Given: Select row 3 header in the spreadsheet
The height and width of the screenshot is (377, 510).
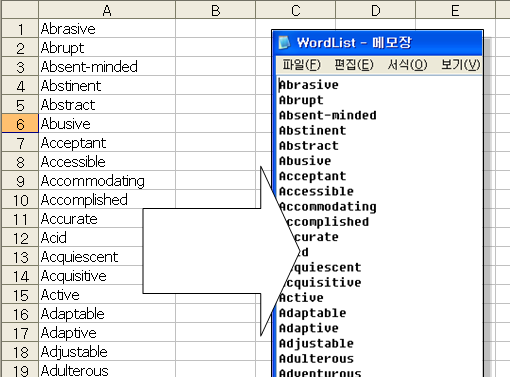Looking at the screenshot, I should [20, 66].
